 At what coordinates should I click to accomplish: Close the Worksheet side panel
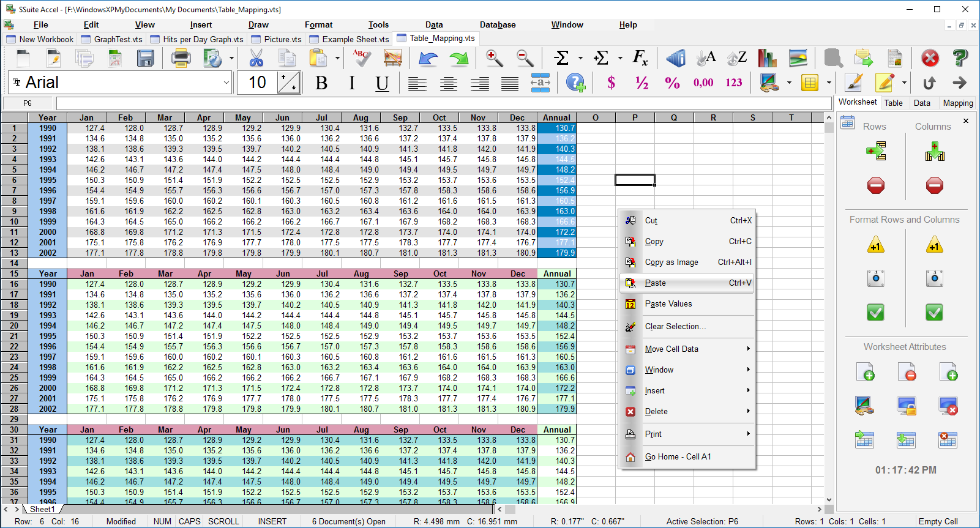pos(966,121)
